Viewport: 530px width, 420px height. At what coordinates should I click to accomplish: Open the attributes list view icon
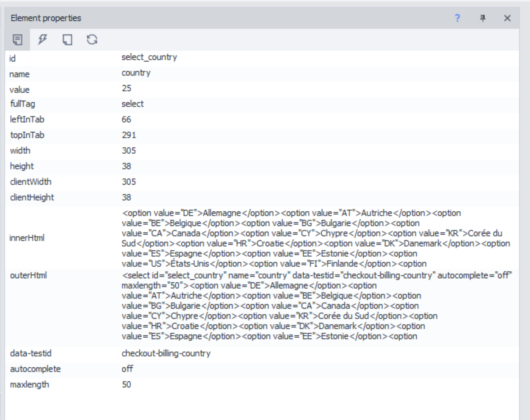18,40
